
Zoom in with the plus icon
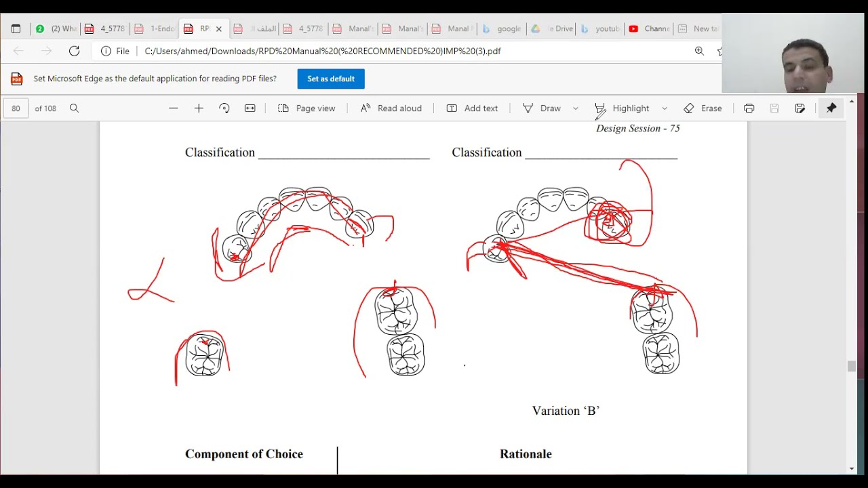click(199, 108)
